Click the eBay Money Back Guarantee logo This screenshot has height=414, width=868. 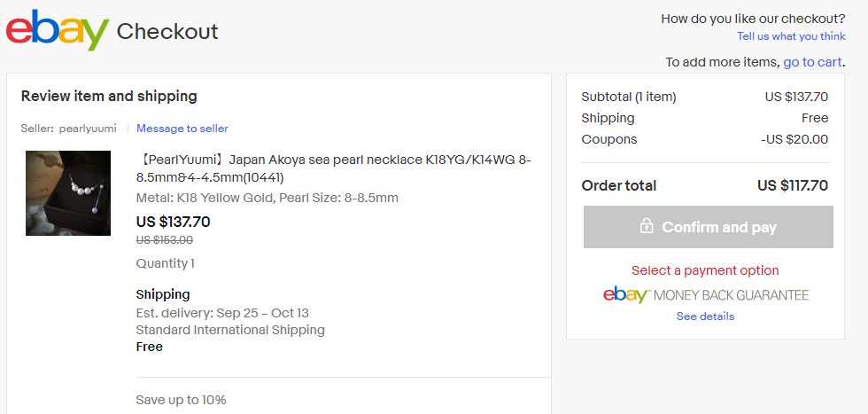(x=706, y=295)
